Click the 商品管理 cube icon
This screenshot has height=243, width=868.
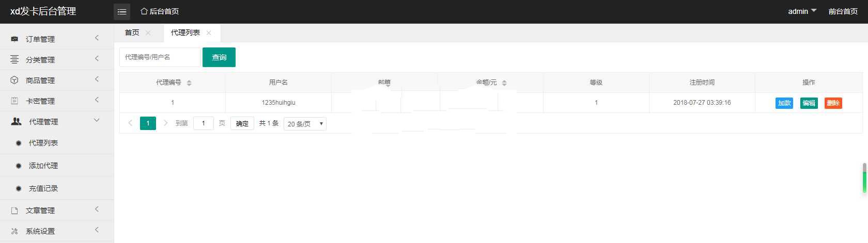click(x=14, y=80)
